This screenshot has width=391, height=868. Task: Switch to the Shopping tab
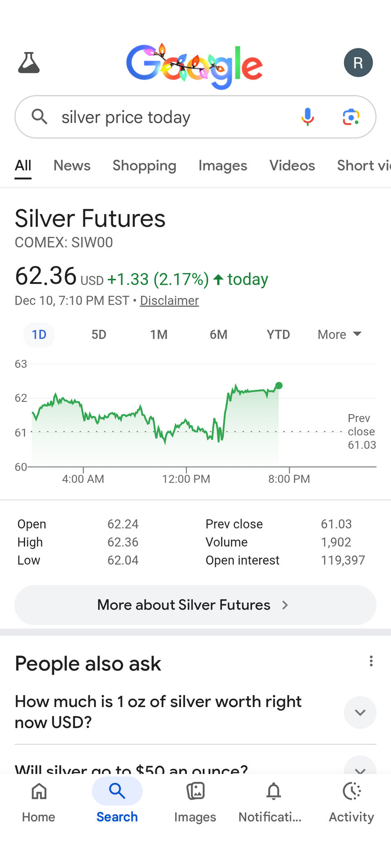click(144, 165)
